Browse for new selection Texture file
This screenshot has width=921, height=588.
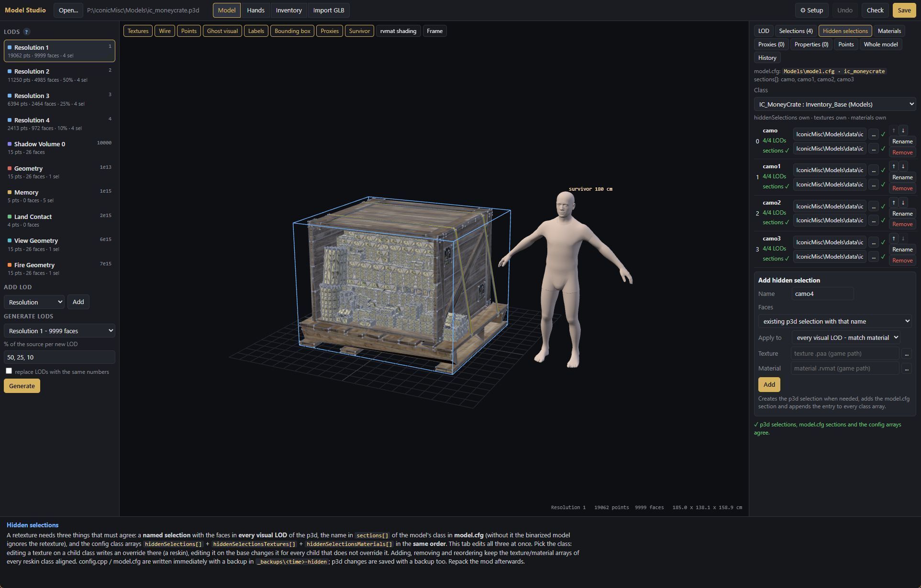[906, 354]
